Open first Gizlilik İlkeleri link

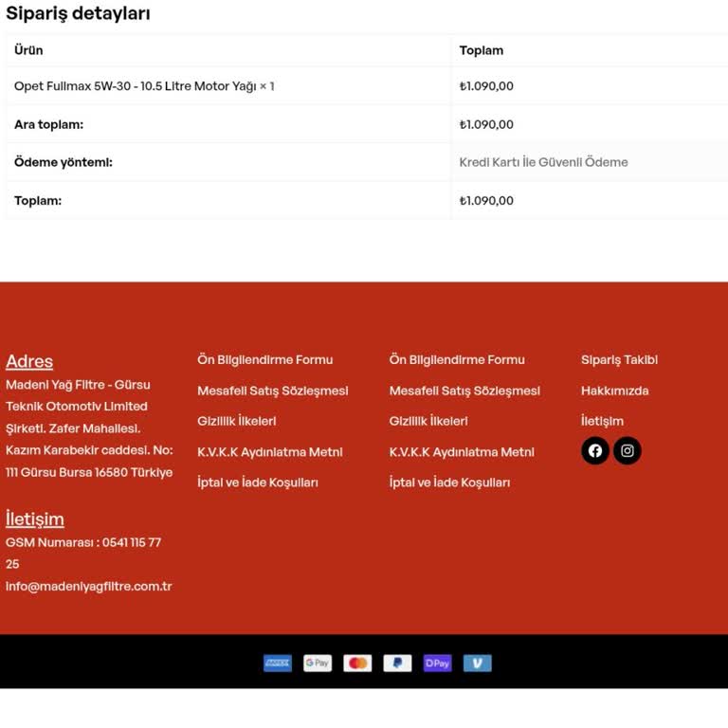click(236, 421)
